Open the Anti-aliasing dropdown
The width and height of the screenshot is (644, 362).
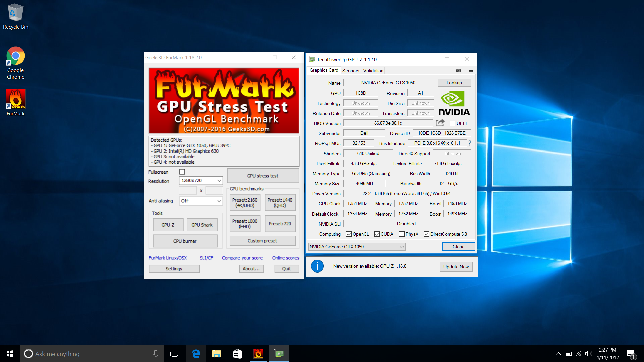(x=201, y=201)
